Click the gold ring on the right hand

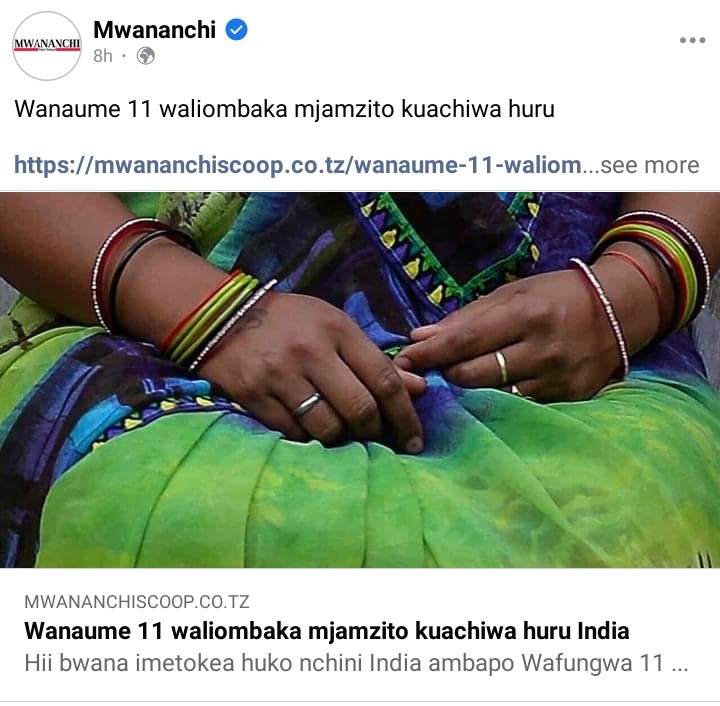pyautogui.click(x=501, y=366)
